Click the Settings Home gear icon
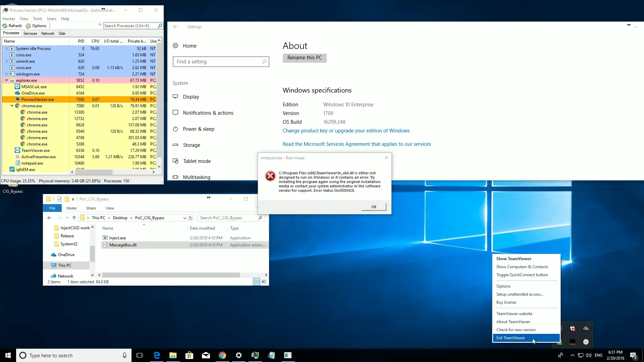Screen dimensions: 644x362 point(175,46)
